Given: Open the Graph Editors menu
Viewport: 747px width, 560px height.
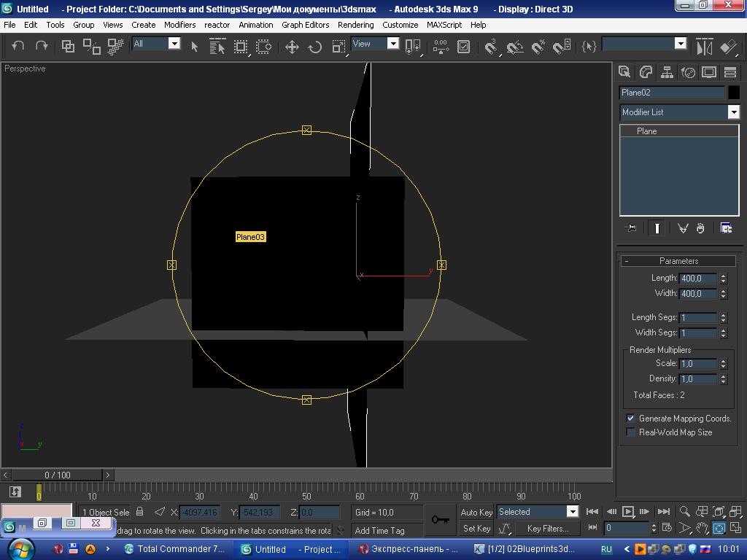Looking at the screenshot, I should coord(305,25).
